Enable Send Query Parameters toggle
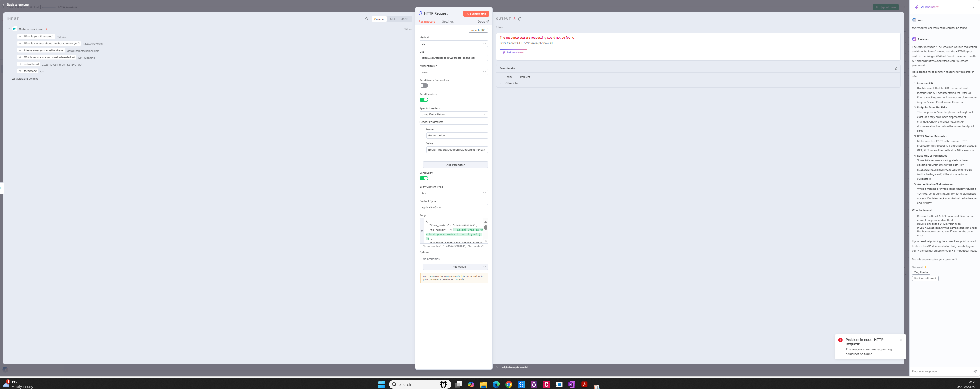This screenshot has height=389, width=980. [x=423, y=86]
